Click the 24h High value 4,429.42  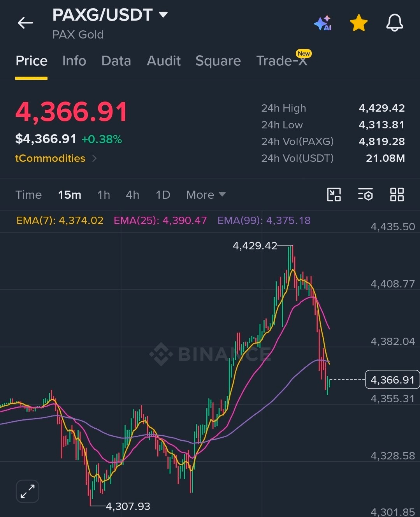coord(382,108)
